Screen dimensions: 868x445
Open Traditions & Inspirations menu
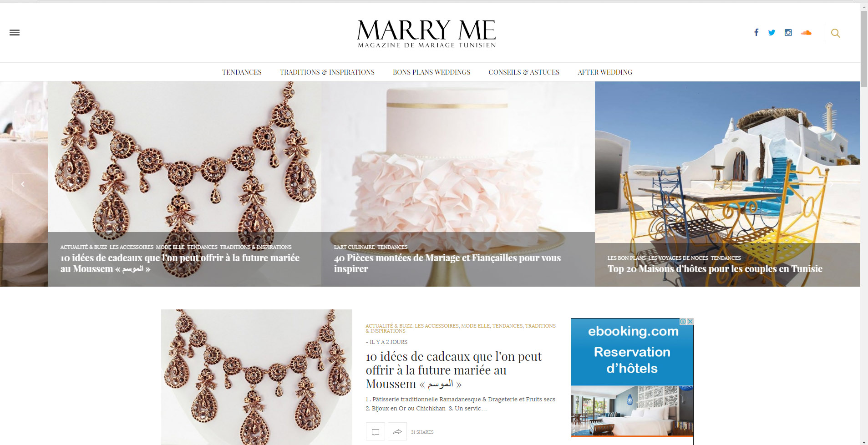[327, 72]
